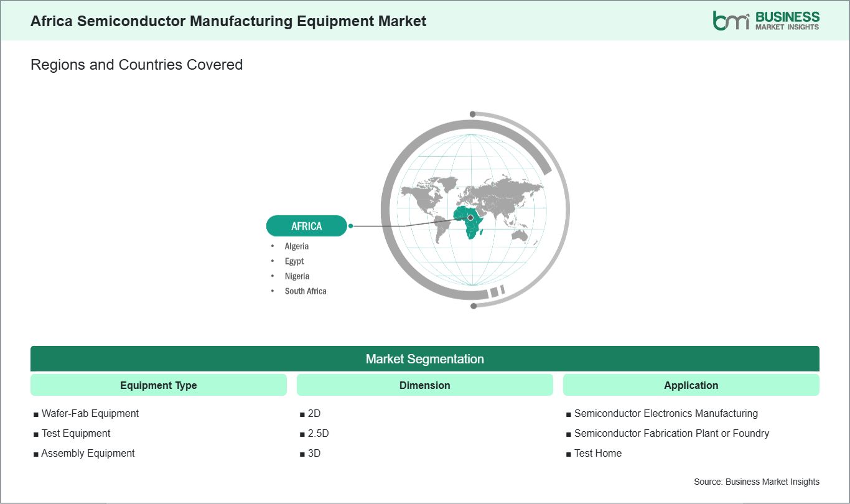Image resolution: width=850 pixels, height=504 pixels.
Task: Select the Application segment header
Action: (x=691, y=385)
